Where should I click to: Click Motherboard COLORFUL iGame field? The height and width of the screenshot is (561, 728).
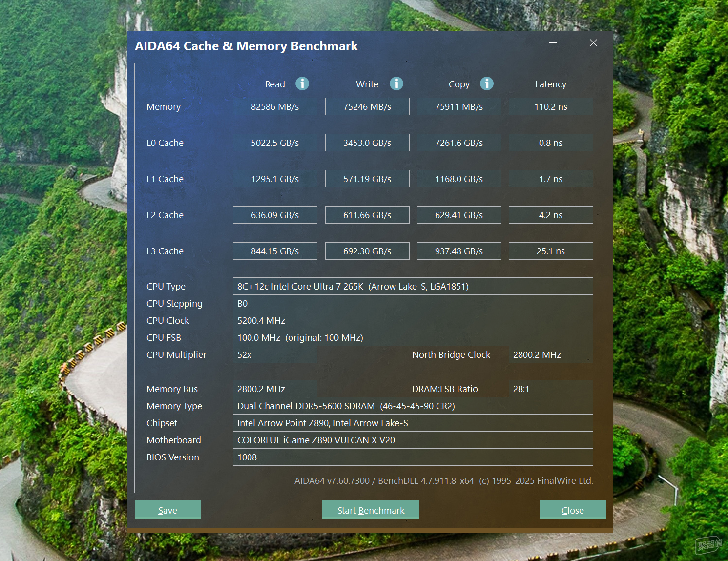[413, 440]
